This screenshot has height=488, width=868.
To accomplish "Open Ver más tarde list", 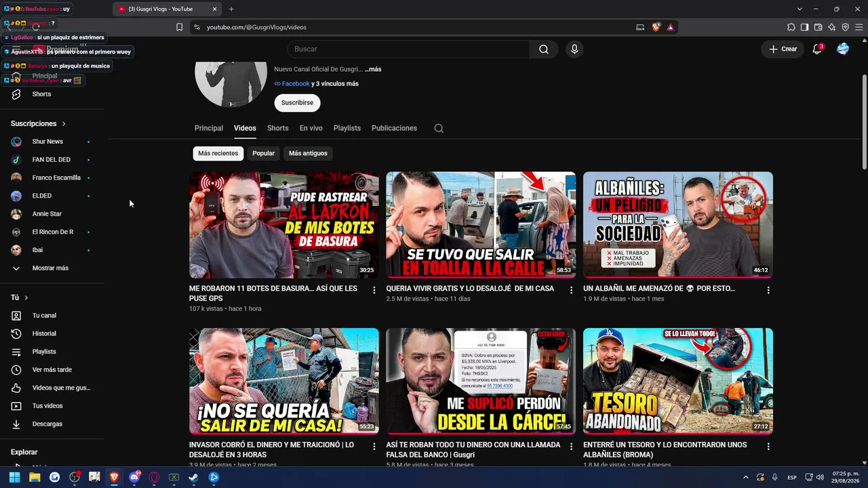I will pyautogui.click(x=52, y=369).
